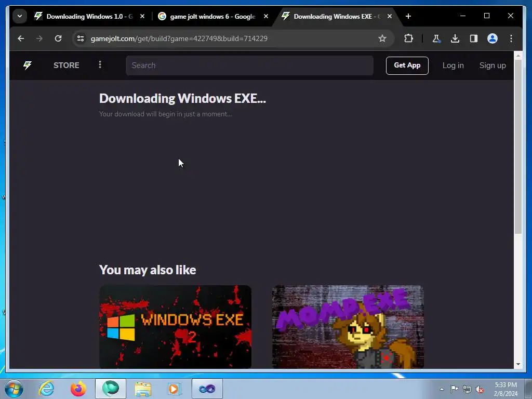
Task: Click the Game Jolt lightning logo
Action: click(x=28, y=65)
